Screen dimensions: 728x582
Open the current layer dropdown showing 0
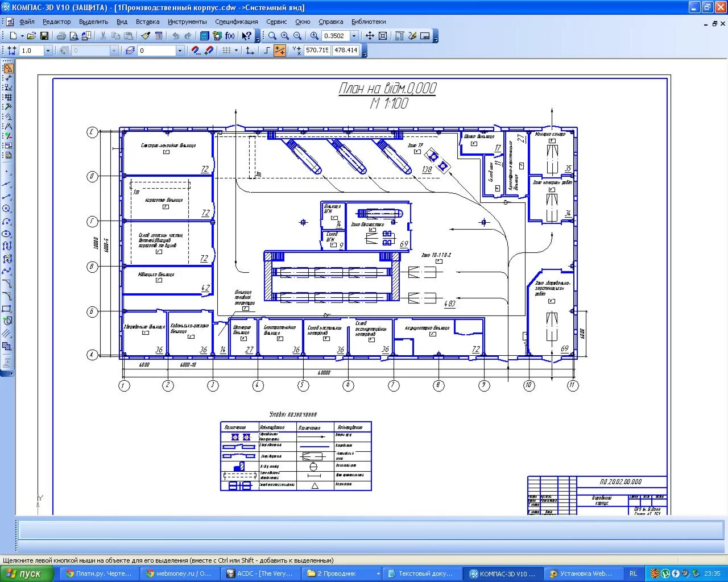coord(180,51)
